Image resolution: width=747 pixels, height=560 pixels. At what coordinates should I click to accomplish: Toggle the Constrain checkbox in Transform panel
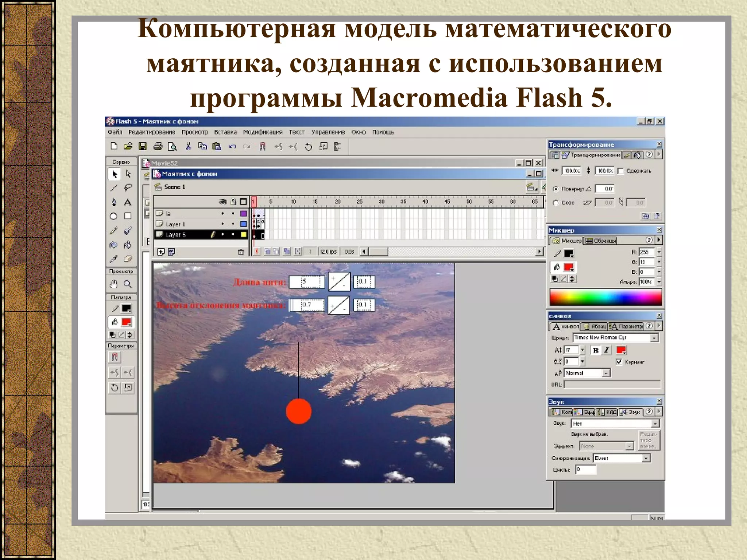point(621,171)
